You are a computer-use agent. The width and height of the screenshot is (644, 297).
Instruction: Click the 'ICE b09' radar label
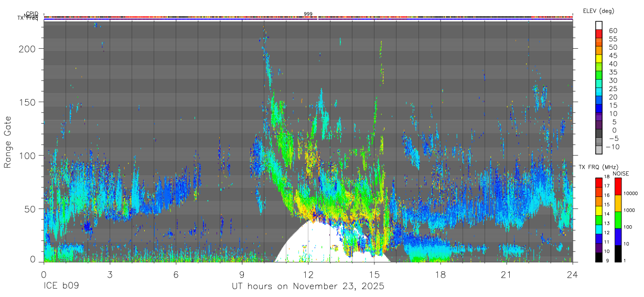[61, 287]
